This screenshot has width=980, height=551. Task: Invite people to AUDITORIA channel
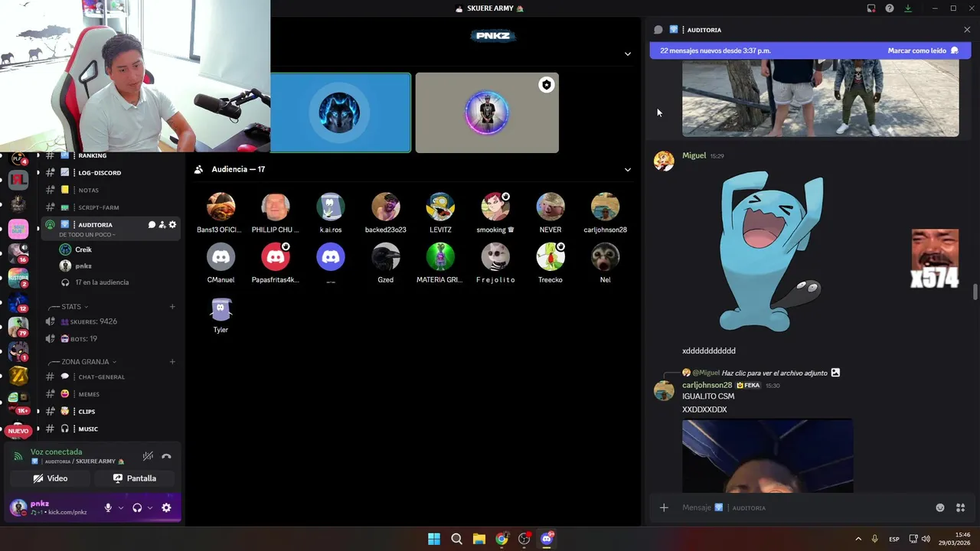[x=162, y=225]
